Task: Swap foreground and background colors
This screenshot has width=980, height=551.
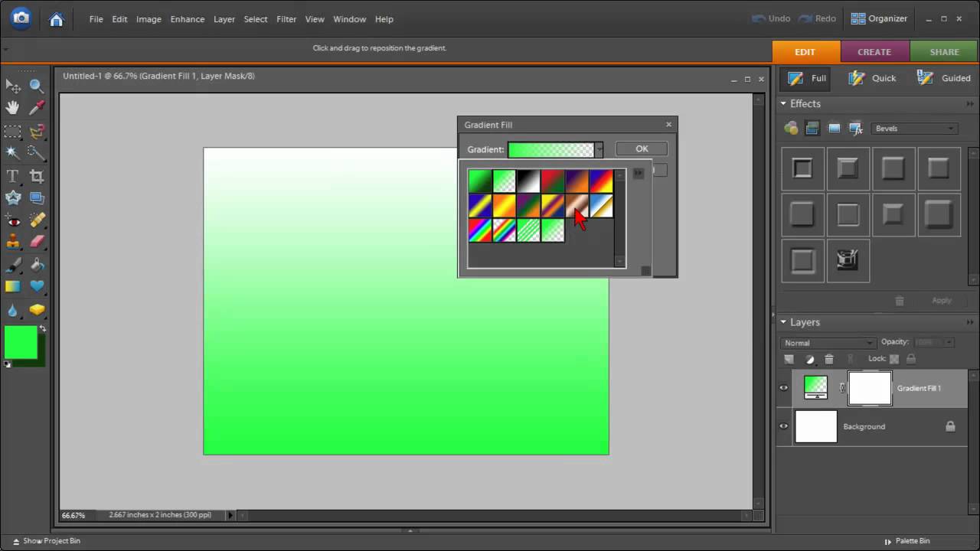Action: click(x=43, y=329)
